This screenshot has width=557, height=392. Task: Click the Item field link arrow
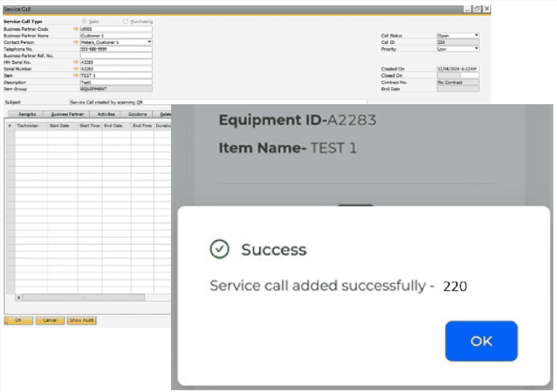point(76,75)
